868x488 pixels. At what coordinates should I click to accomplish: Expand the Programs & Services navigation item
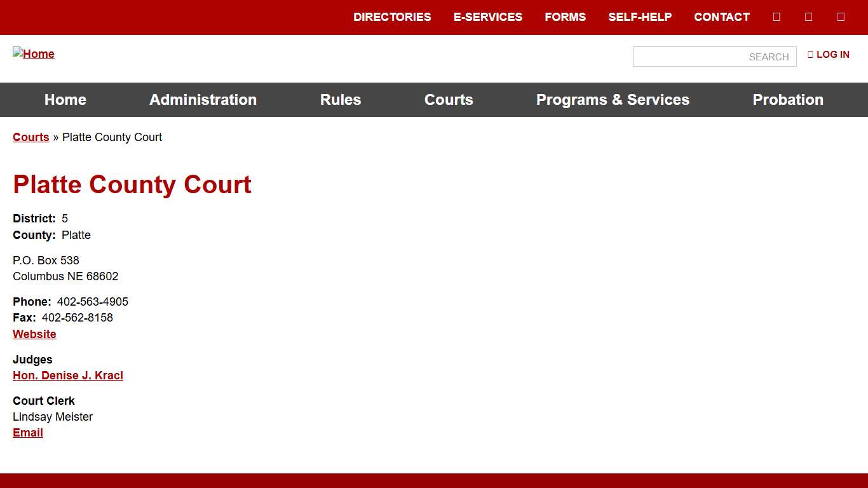coord(613,100)
